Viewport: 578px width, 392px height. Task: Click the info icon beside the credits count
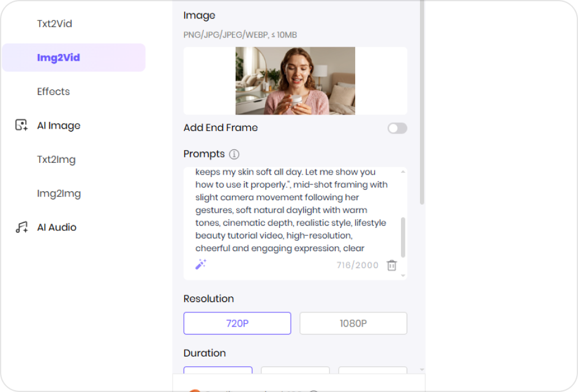point(315,390)
